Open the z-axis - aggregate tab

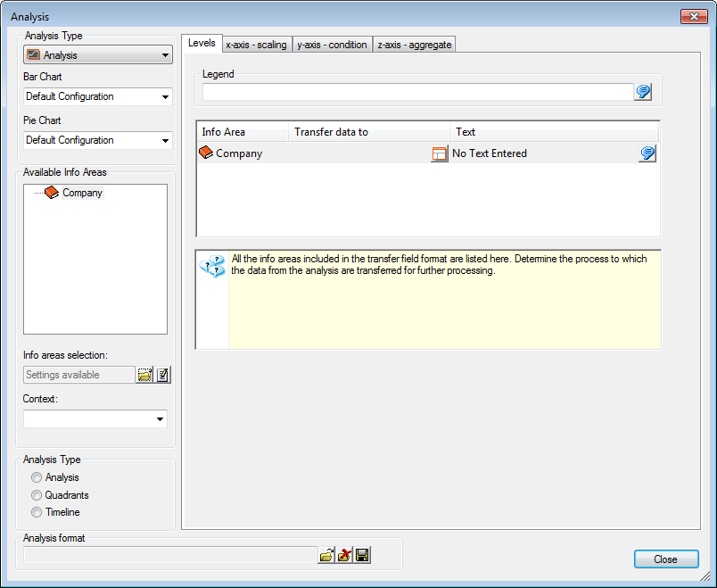click(x=414, y=45)
